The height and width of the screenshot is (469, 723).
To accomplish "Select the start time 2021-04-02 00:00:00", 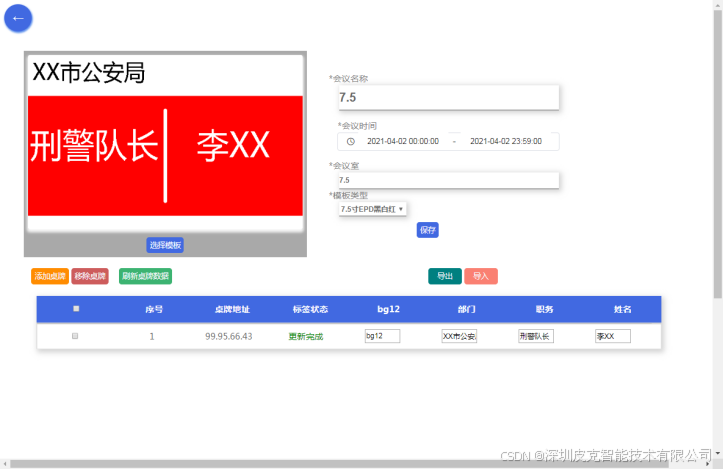I will (403, 142).
